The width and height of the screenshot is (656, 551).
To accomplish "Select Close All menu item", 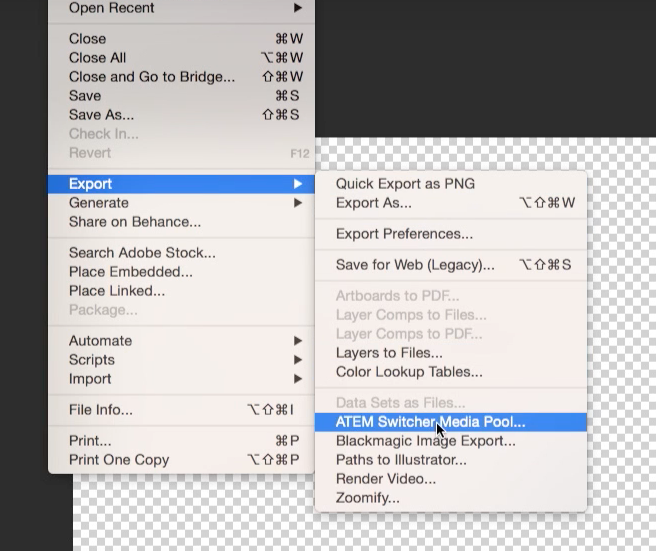I will coord(181,58).
